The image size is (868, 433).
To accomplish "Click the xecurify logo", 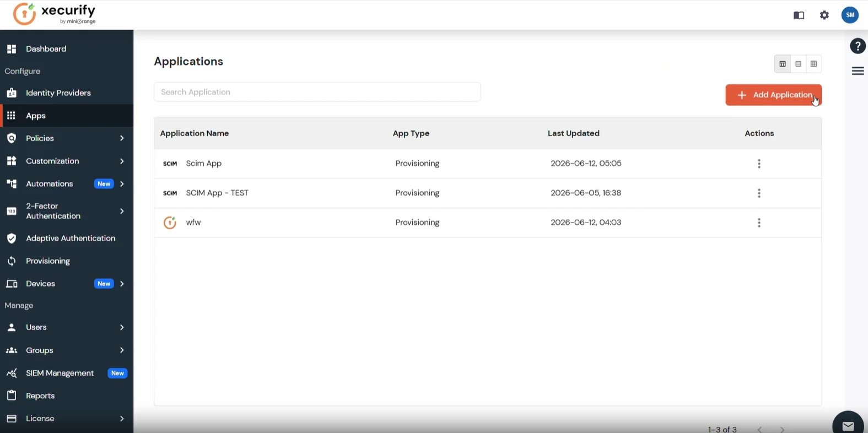I will (55, 14).
